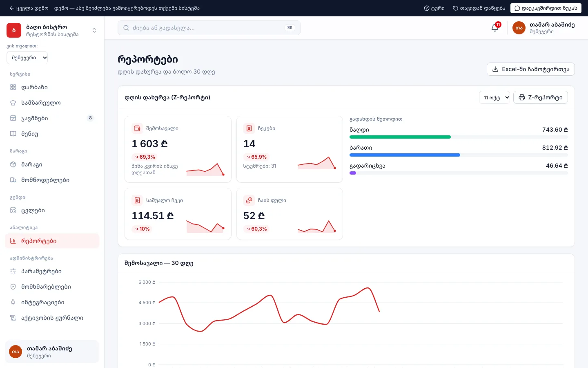Click the ყველა დემო back link
The width and height of the screenshot is (588, 368).
point(29,8)
